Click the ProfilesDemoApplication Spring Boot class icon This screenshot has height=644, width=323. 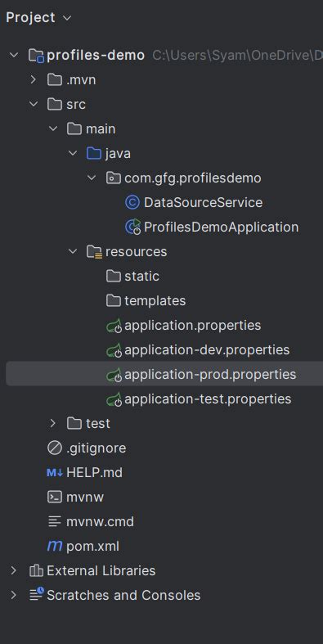[133, 227]
